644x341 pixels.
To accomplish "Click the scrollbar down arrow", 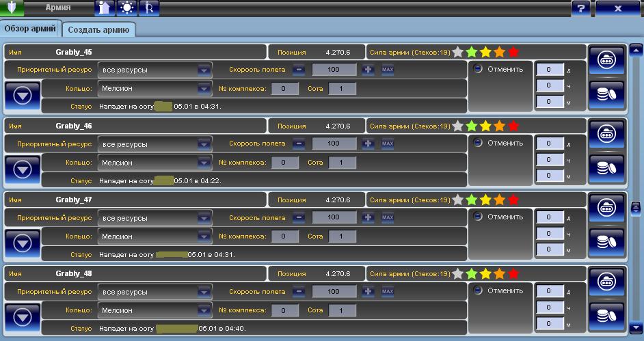I will [635, 327].
